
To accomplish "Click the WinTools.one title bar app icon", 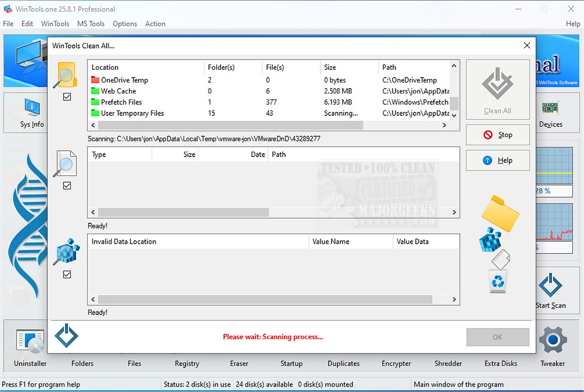I will tap(7, 9).
